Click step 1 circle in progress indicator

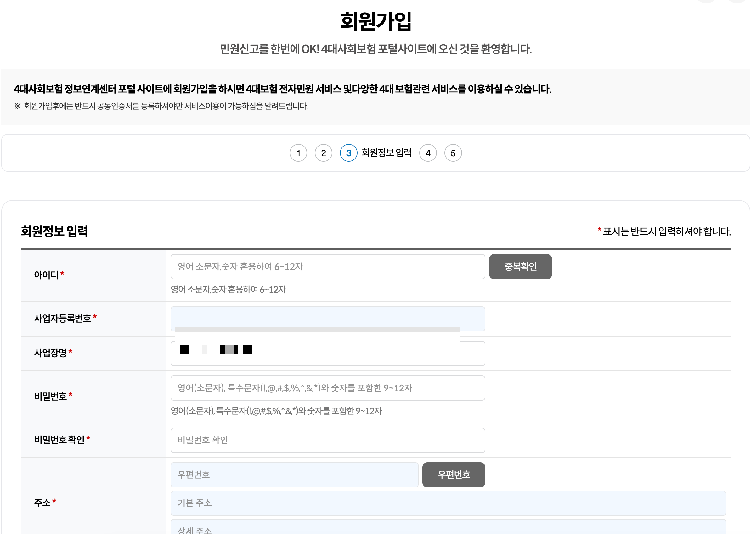click(298, 153)
